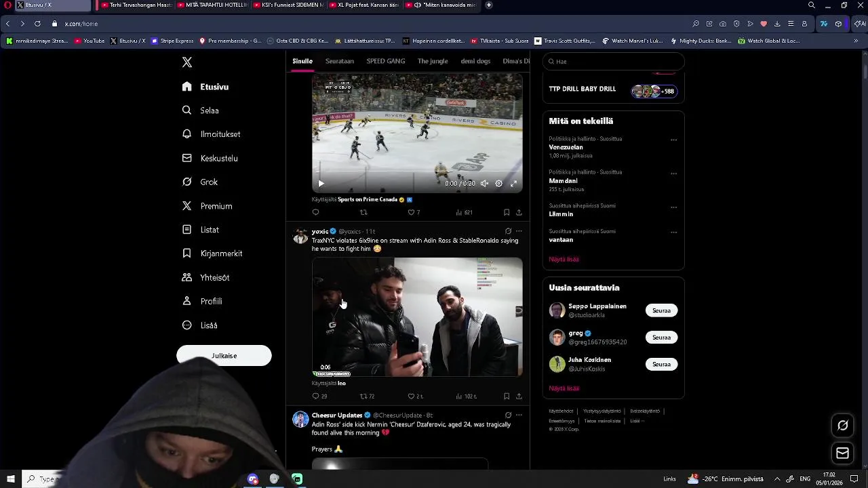Switch to SPEED GANG tab
The image size is (868, 488).
(386, 61)
